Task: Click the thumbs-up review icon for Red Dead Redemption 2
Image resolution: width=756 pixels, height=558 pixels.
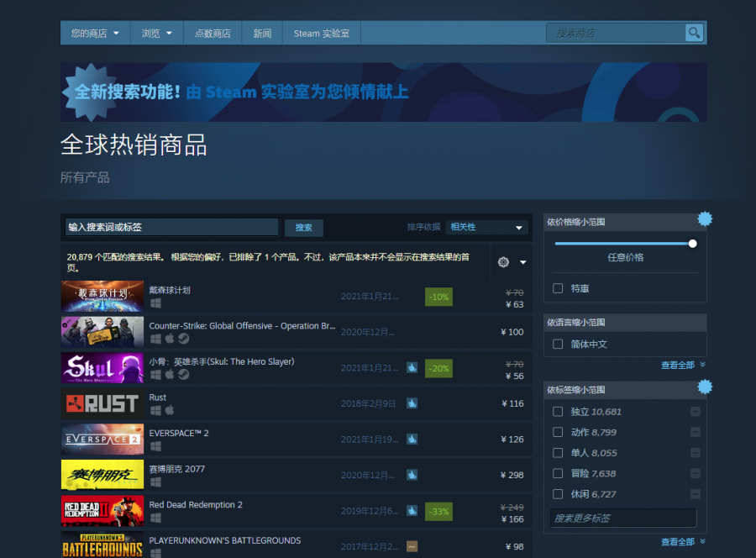Action: pyautogui.click(x=412, y=510)
